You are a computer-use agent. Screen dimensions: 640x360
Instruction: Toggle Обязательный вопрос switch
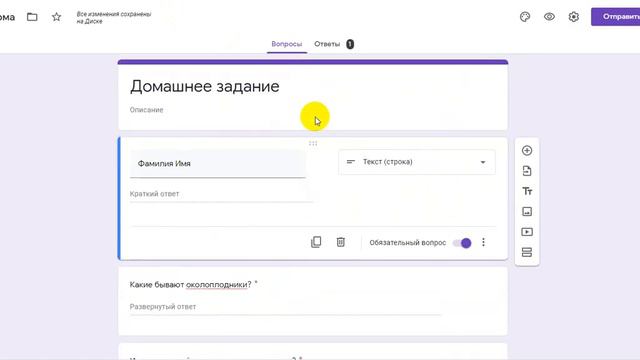[462, 243]
